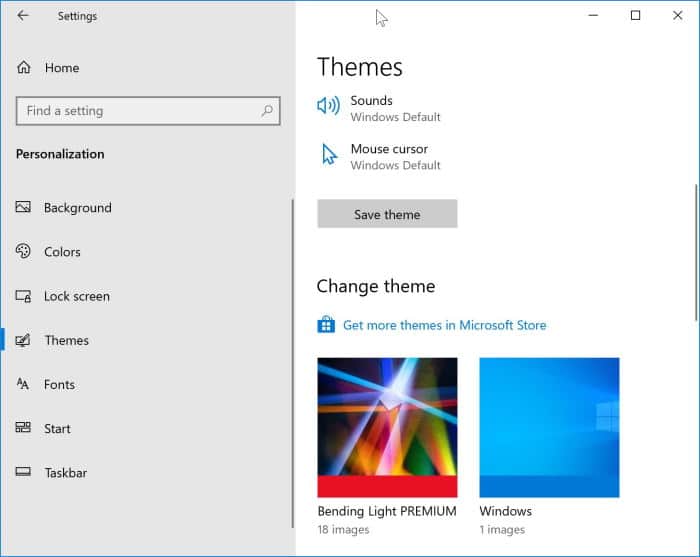Select the Start tiles icon
The image size is (700, 557).
tap(23, 428)
